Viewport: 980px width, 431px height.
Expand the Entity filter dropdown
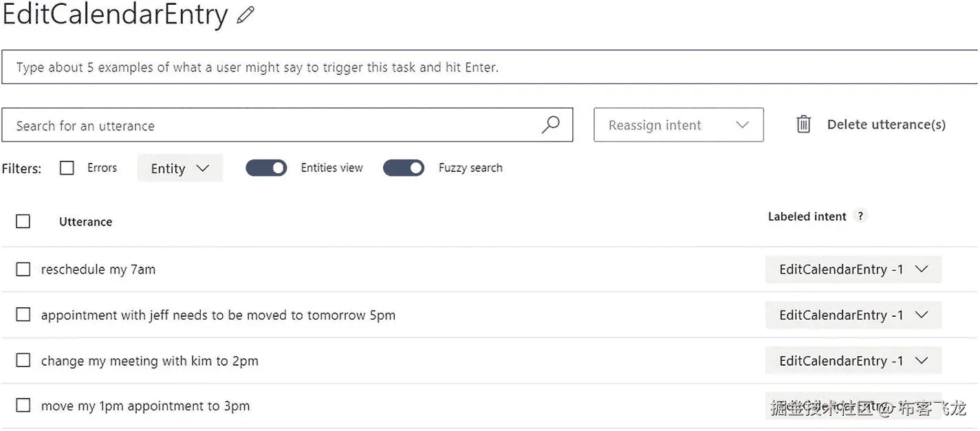pos(179,168)
